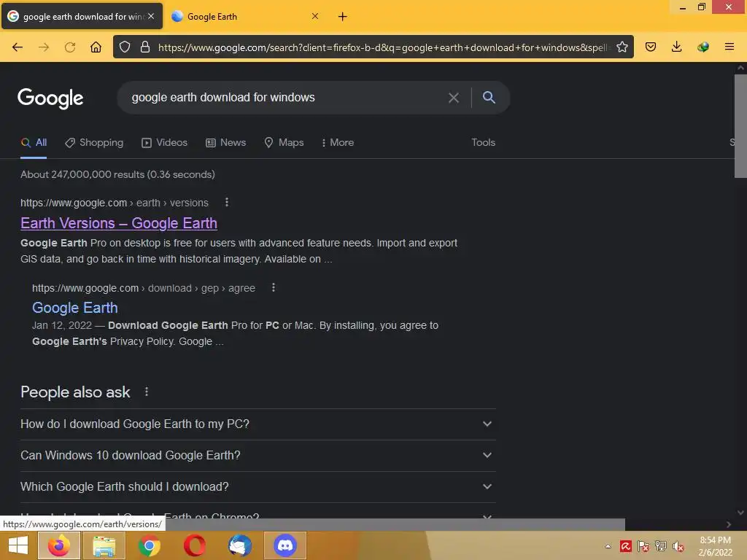The image size is (747, 560).
Task: Select the google earth download search tab
Action: coord(82,17)
